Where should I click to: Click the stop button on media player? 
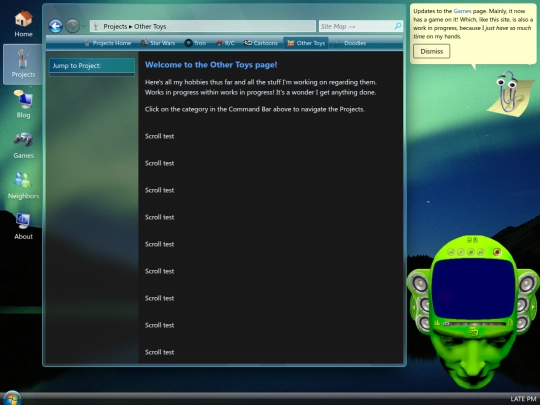[471, 252]
